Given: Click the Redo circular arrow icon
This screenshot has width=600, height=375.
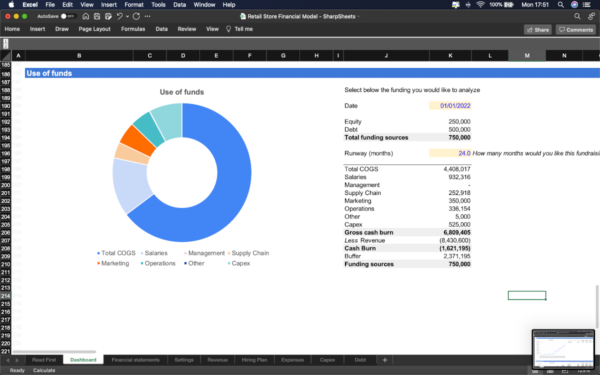Looking at the screenshot, I should tap(136, 16).
